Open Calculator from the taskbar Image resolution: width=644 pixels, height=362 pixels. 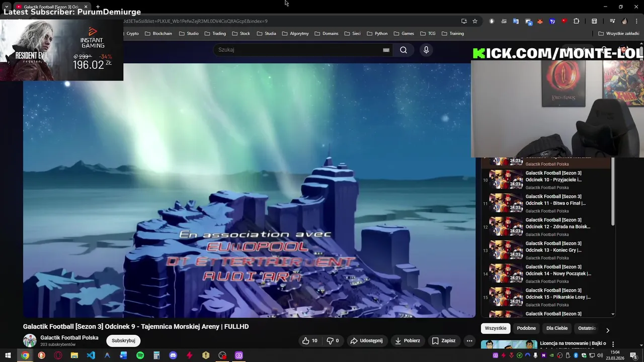(156, 355)
